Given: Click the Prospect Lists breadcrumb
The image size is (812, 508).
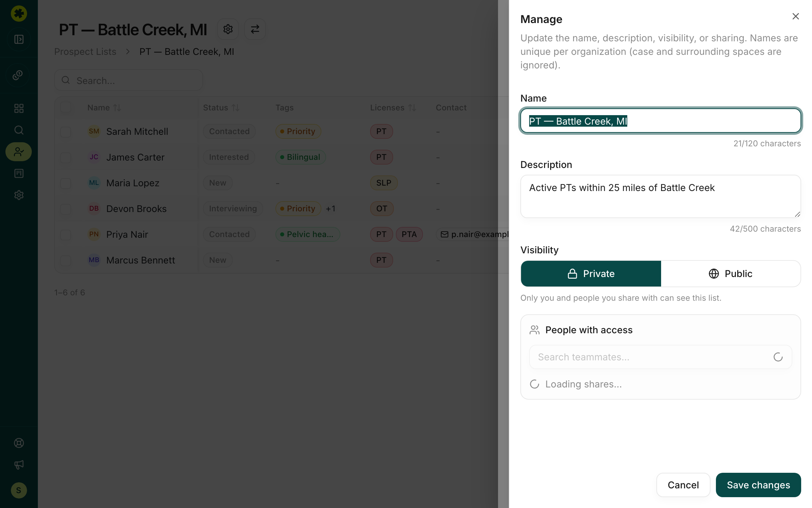Looking at the screenshot, I should pyautogui.click(x=85, y=51).
